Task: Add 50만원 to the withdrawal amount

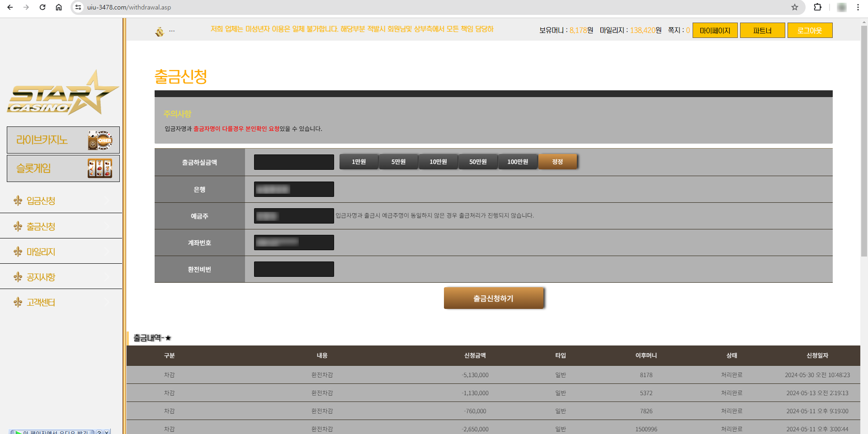Action: click(478, 162)
